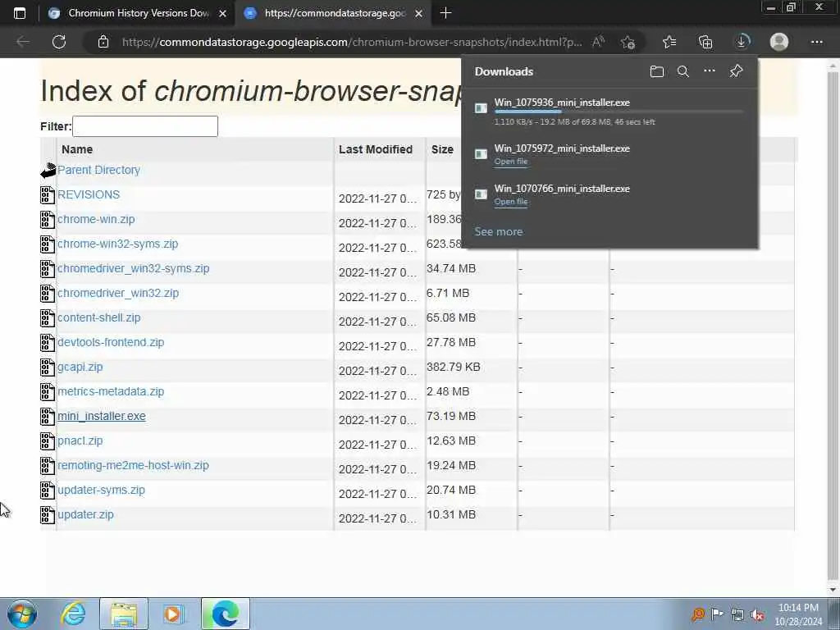This screenshot has width=840, height=630.
Task: Go back using the browser back arrow
Action: click(22, 42)
